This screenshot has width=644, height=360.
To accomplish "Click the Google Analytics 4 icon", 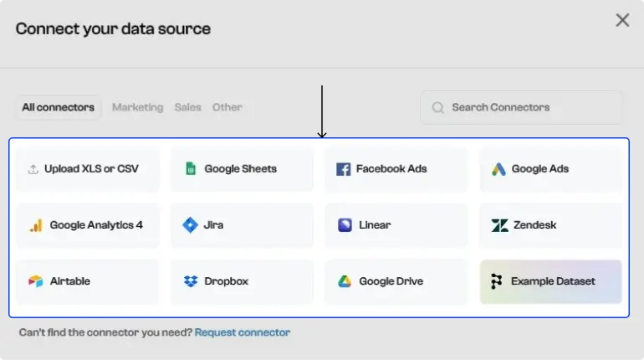I will click(35, 225).
